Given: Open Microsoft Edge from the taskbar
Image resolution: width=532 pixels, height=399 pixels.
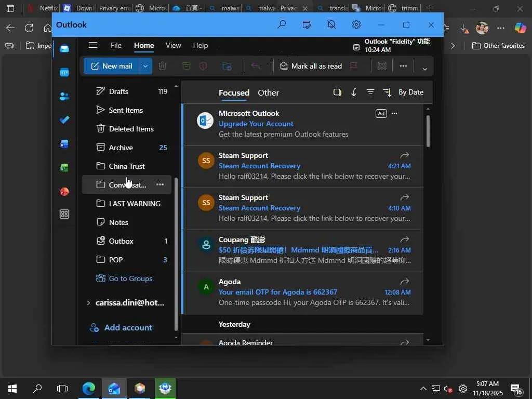Looking at the screenshot, I should [x=89, y=389].
